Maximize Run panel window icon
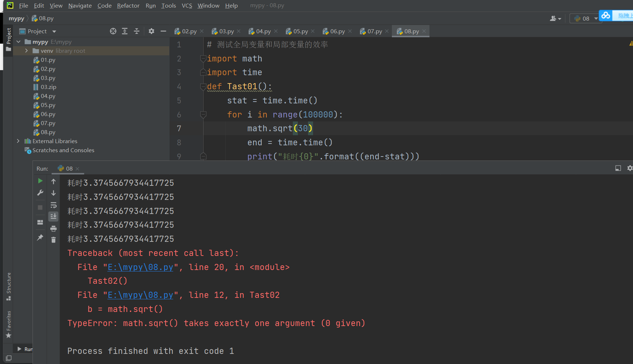 [618, 168]
